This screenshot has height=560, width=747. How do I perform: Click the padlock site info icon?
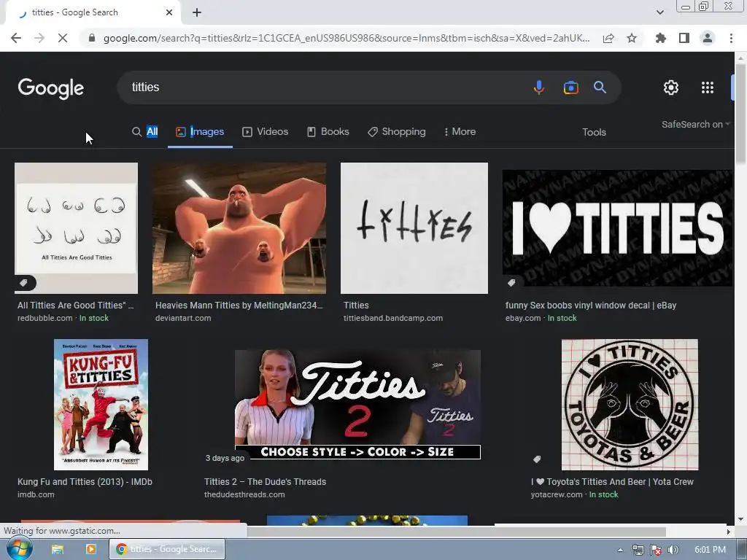coord(92,38)
